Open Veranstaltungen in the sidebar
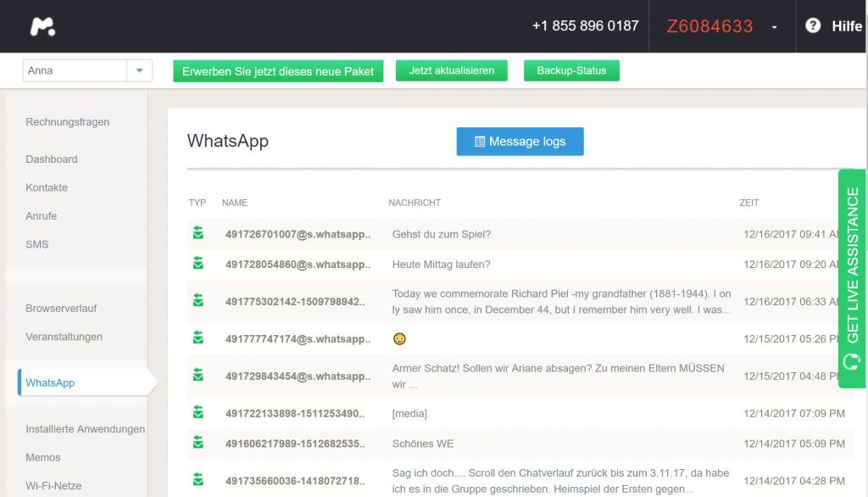The height and width of the screenshot is (497, 868). [x=64, y=337]
